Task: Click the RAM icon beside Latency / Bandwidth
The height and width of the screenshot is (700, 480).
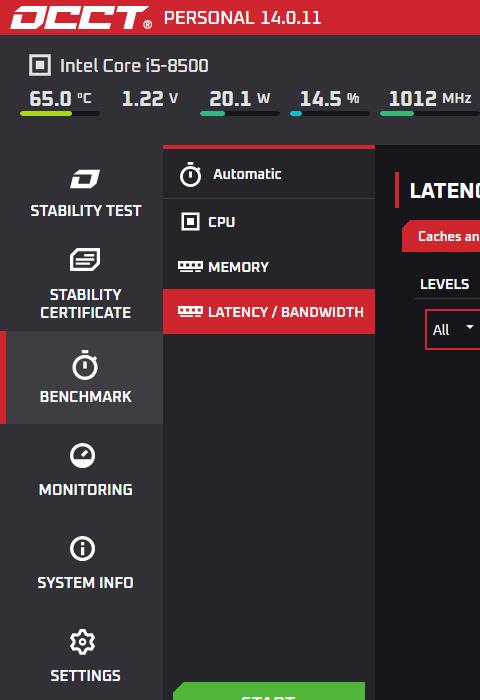Action: tap(190, 312)
